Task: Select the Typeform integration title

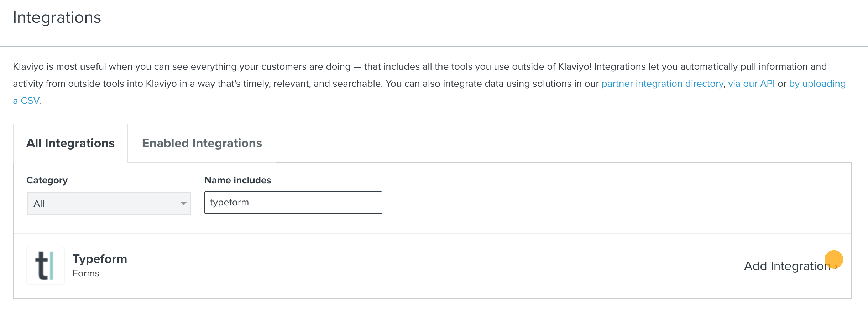Action: [100, 259]
